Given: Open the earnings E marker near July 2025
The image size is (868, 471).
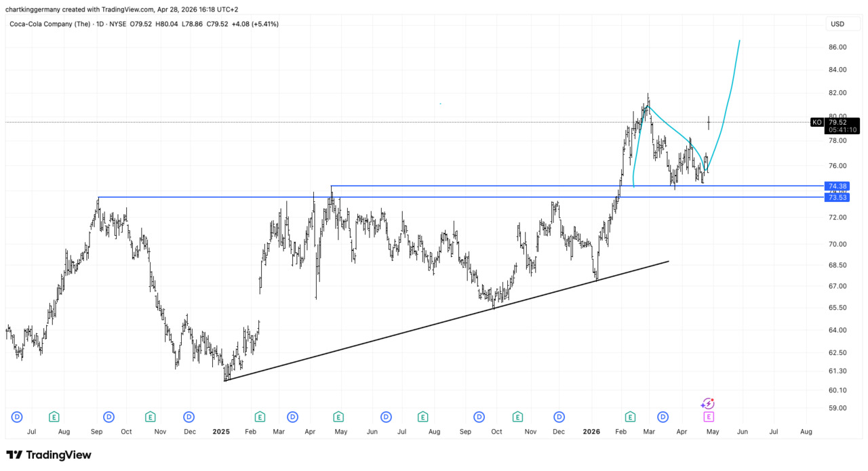Looking at the screenshot, I should 423,416.
